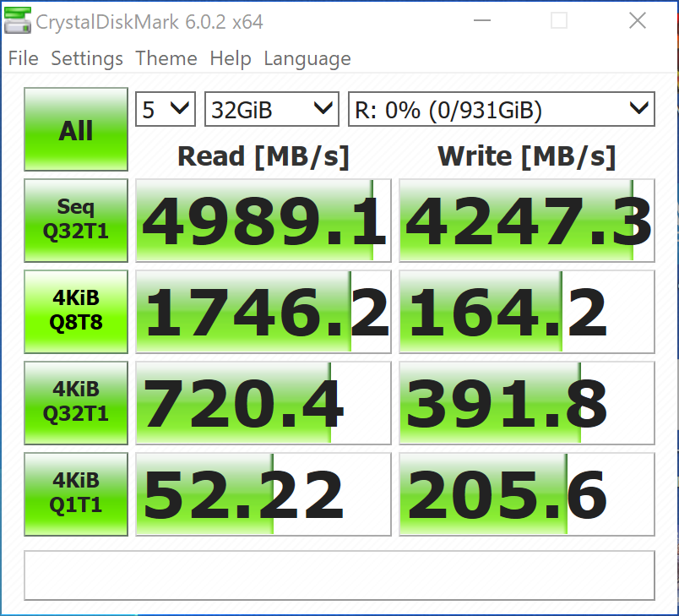The image size is (679, 616).
Task: Click the Write [MB/s] column header
Action: [x=527, y=156]
